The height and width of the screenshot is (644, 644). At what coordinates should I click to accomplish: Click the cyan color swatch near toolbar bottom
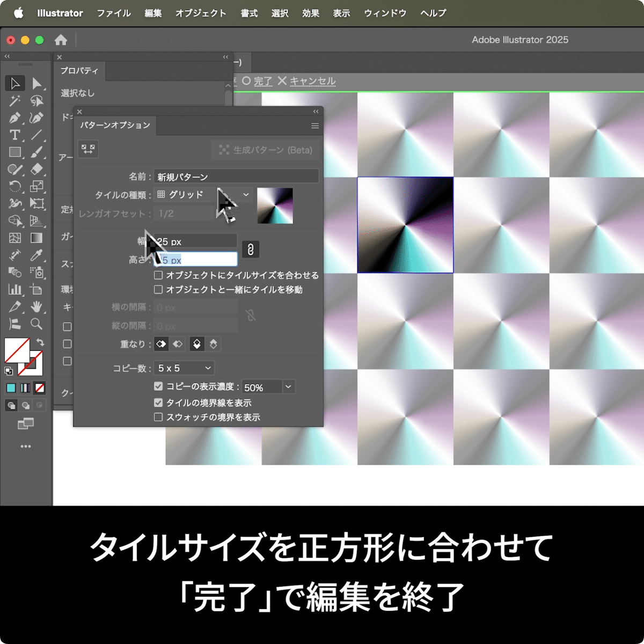(11, 387)
